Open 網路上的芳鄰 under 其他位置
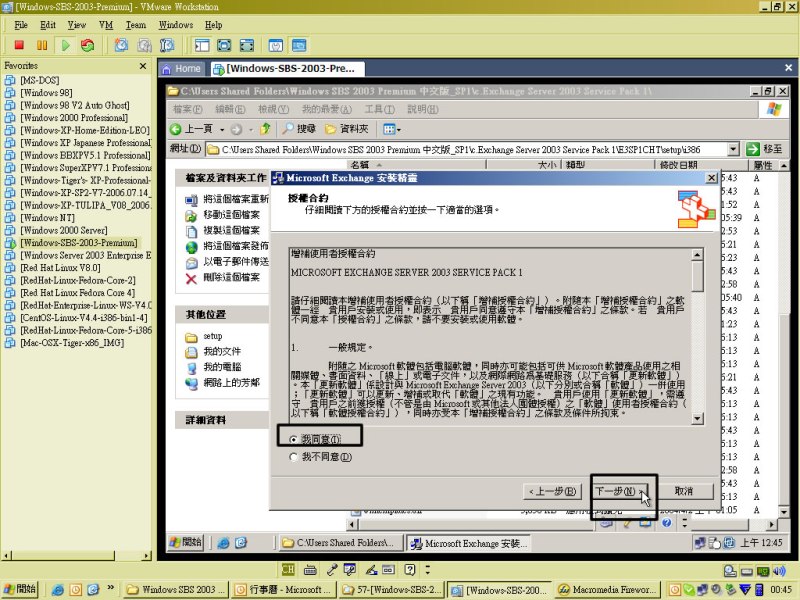This screenshot has height=600, width=800. 232,382
